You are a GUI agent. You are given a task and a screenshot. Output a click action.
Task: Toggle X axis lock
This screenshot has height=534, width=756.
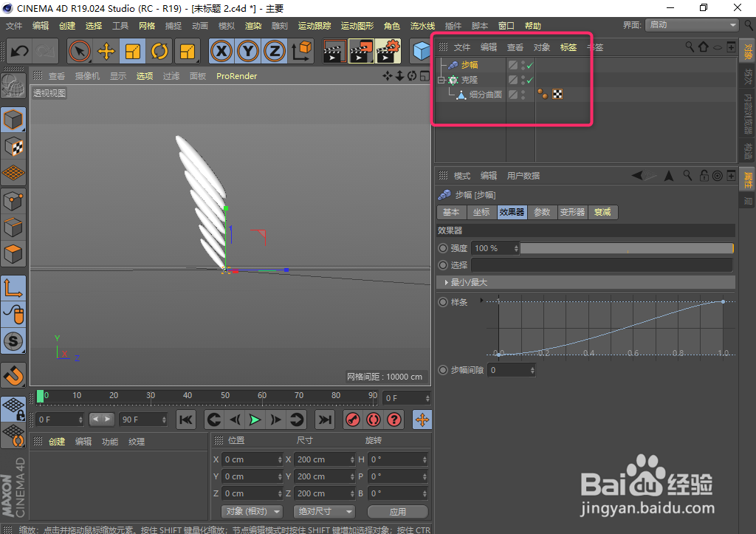click(221, 51)
